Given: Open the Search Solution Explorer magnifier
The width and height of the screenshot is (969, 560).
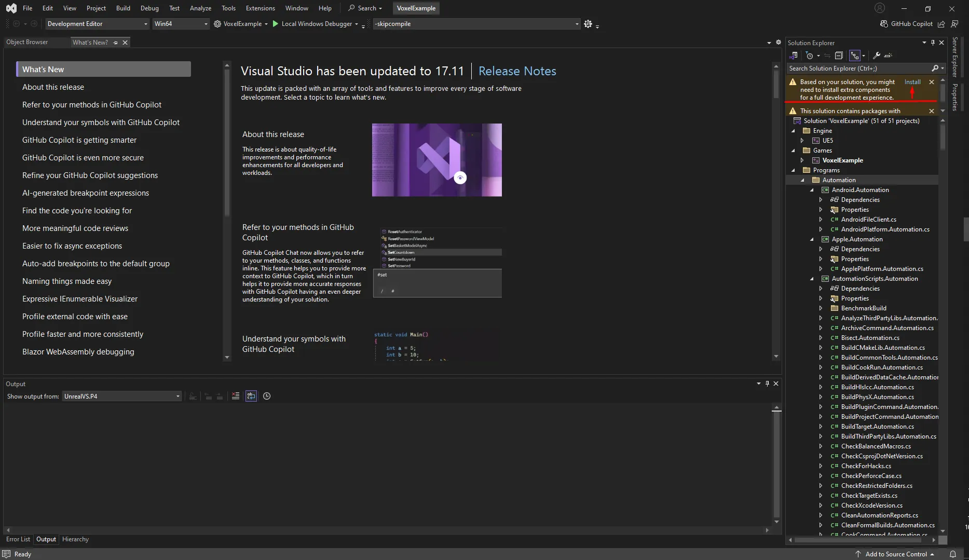Looking at the screenshot, I should pyautogui.click(x=935, y=69).
